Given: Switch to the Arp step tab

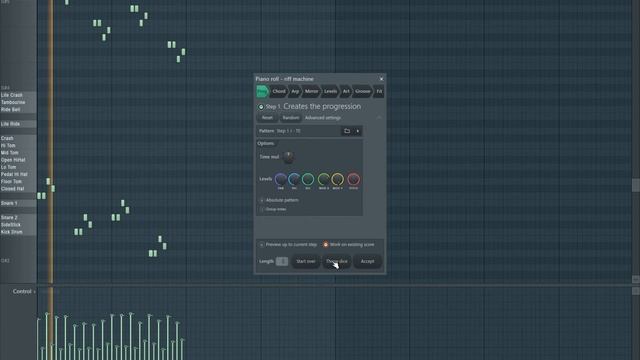Looking at the screenshot, I should point(295,91).
